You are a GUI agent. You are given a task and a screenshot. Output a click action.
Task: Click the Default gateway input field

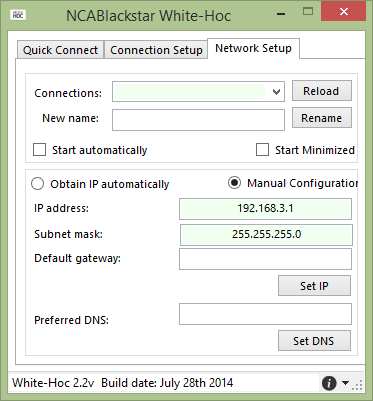click(265, 259)
